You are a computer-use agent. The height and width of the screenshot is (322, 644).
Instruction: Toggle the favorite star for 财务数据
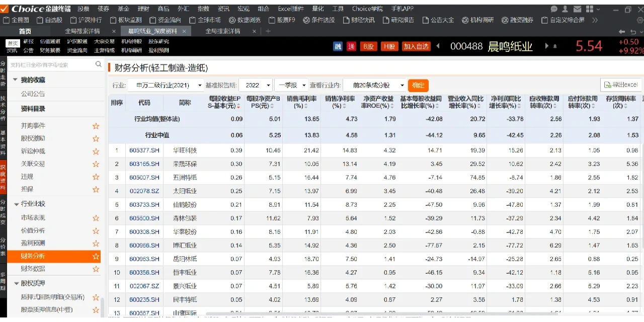click(96, 269)
